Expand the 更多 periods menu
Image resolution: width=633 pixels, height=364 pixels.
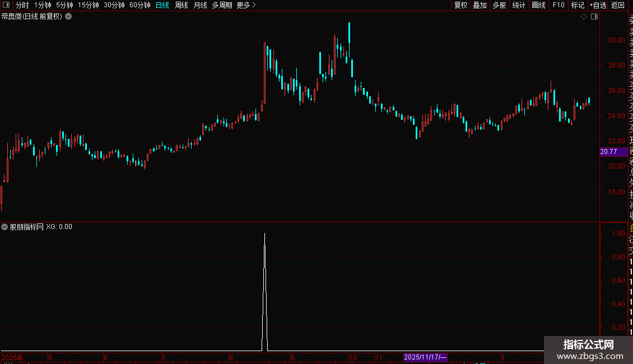tap(246, 5)
